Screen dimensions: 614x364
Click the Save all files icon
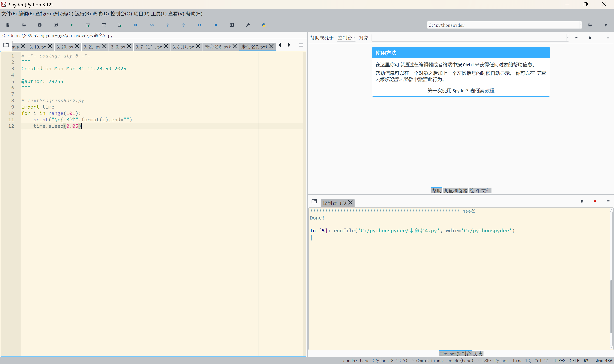click(56, 25)
